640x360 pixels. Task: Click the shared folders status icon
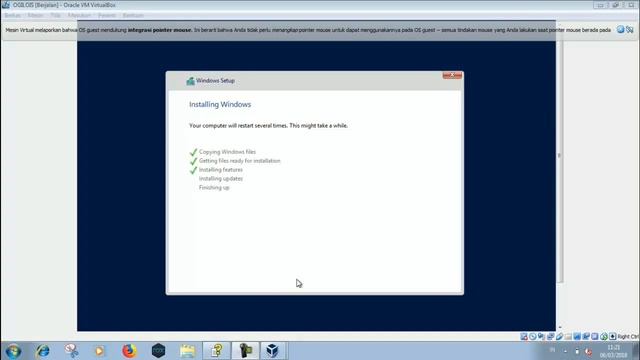[x=568, y=336]
